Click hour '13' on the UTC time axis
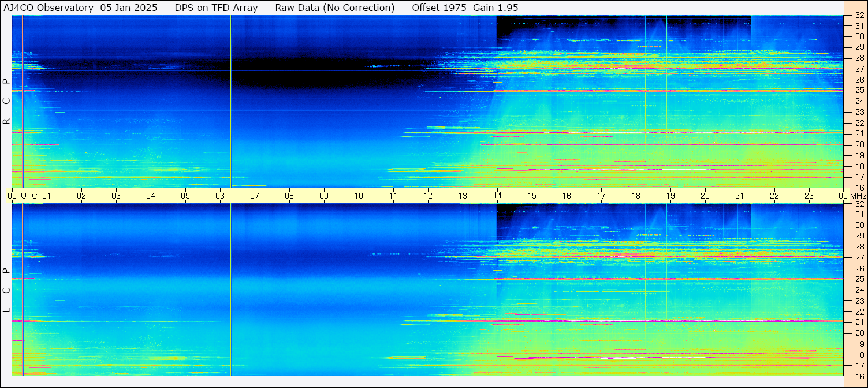 click(463, 196)
